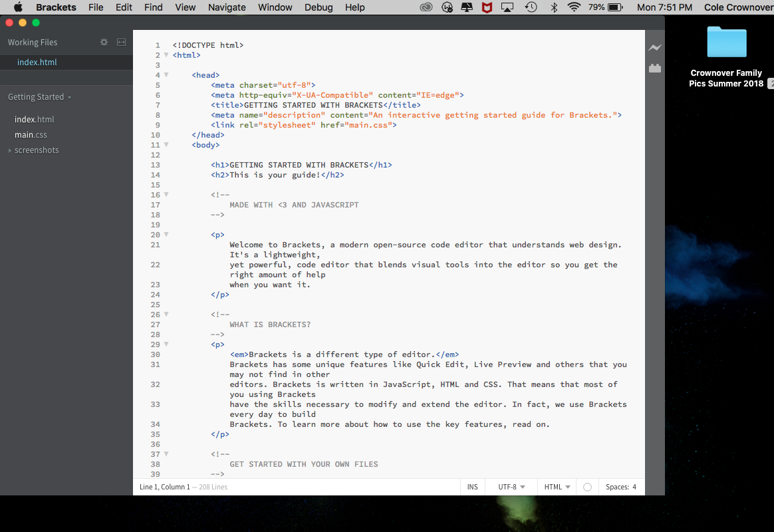Open the Brackets application menu
774x532 pixels.
point(56,7)
